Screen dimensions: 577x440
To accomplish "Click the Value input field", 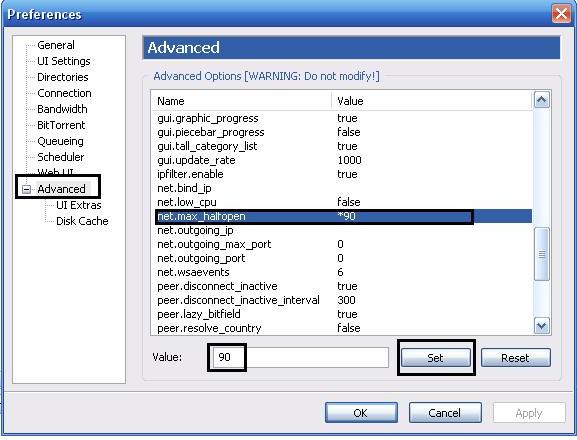I will (x=299, y=357).
